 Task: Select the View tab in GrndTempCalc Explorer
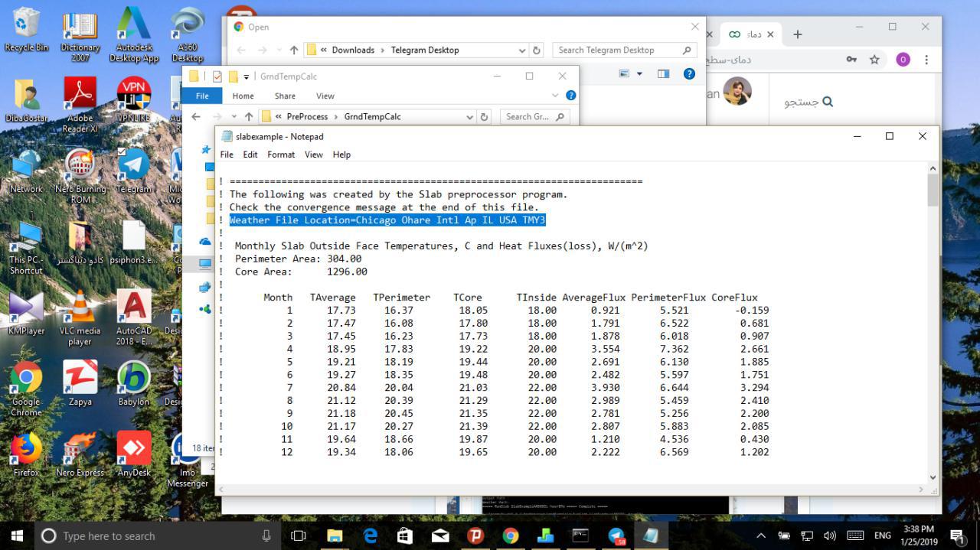point(325,96)
